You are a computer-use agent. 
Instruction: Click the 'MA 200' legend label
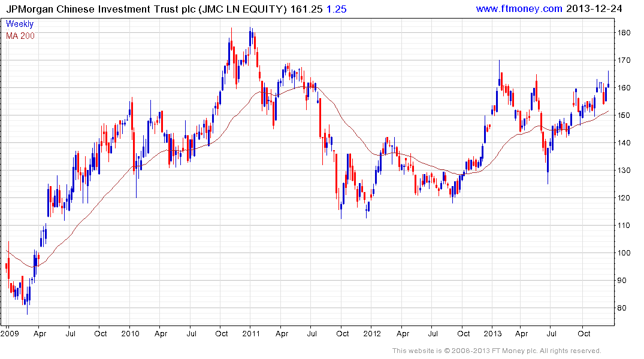point(20,36)
